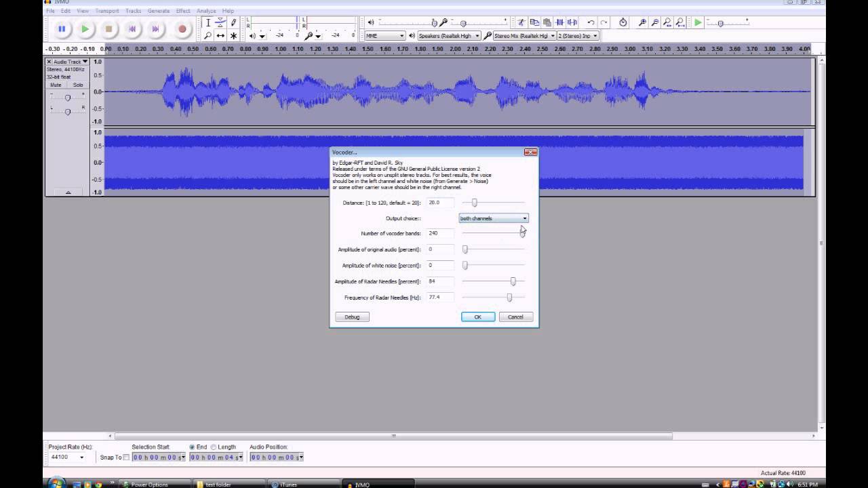Screen dimensions: 868x488
Task: Click the Distance slider handle
Action: click(475, 203)
